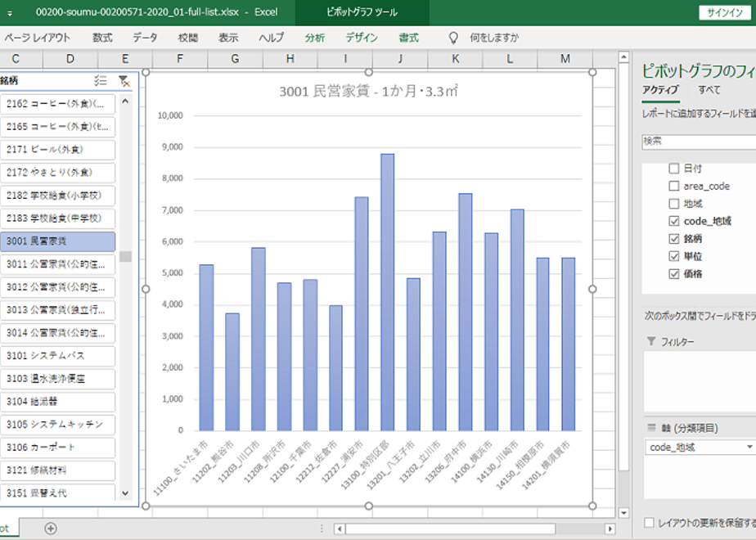Click the slicer list's up arrow
The width and height of the screenshot is (756, 540).
[125, 101]
